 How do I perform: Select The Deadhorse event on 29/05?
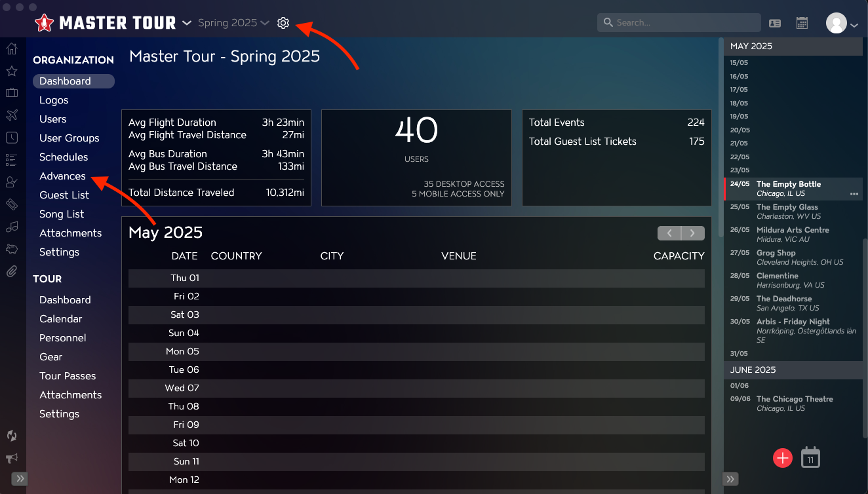[x=793, y=303]
